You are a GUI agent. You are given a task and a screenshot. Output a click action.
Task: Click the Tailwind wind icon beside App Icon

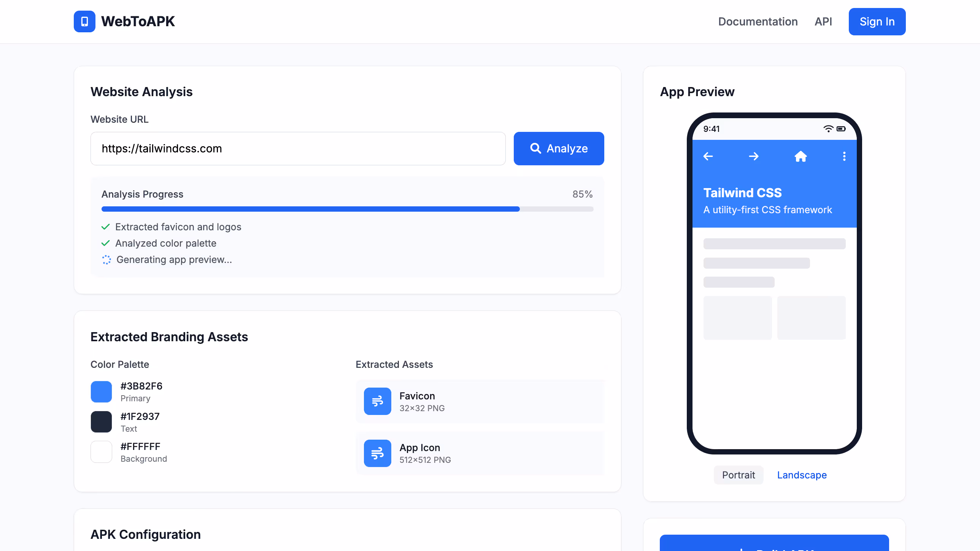coord(377,453)
